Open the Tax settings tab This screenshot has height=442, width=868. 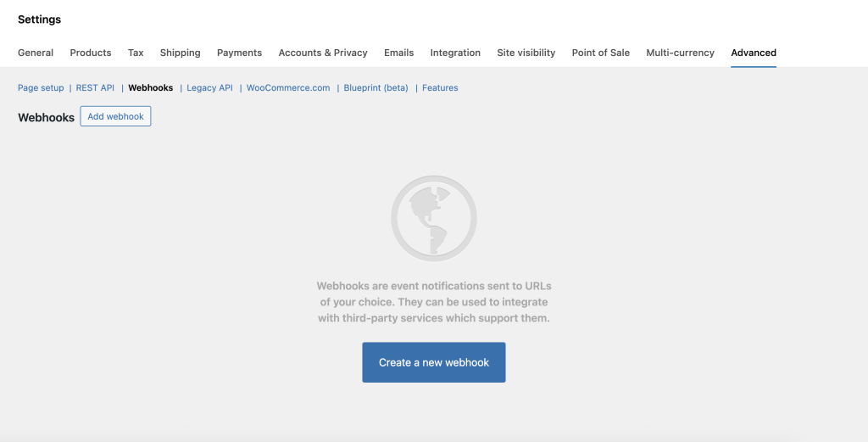pyautogui.click(x=136, y=53)
